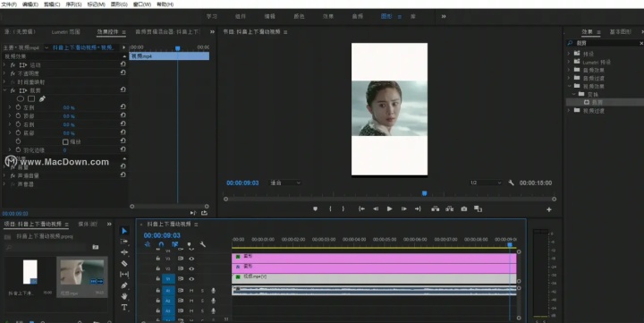Viewport: 644px width, 323px height.
Task: Open the File menu
Action: [x=9, y=4]
